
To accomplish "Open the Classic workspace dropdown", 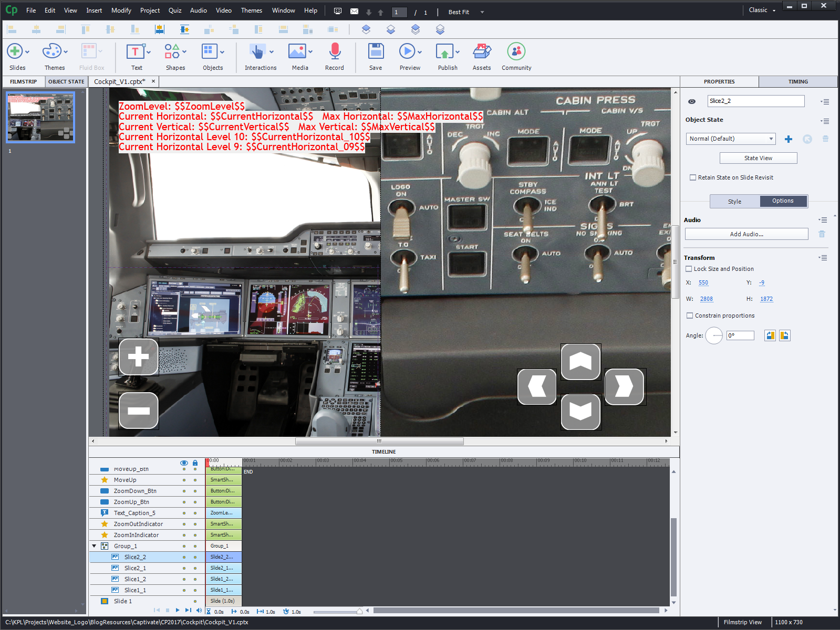I will [x=762, y=10].
